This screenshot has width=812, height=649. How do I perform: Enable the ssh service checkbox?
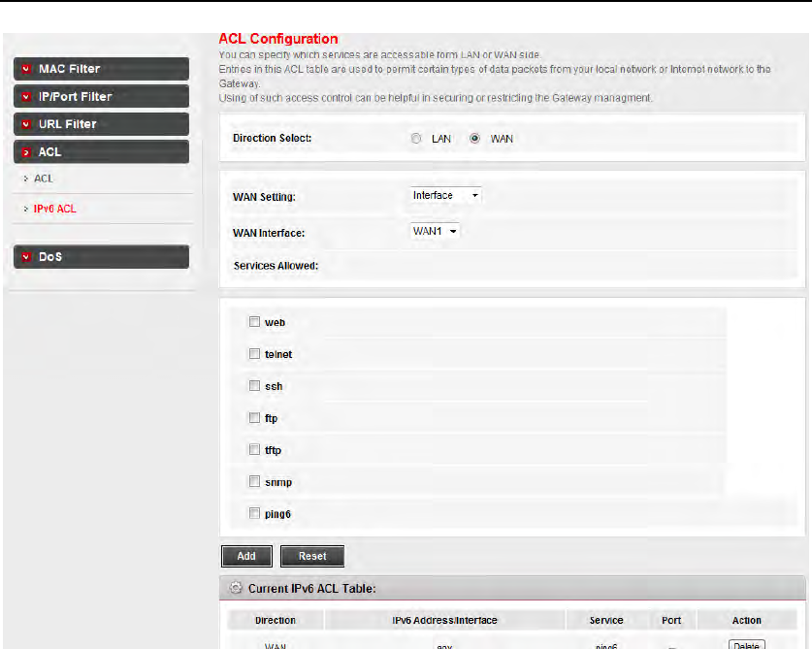pyautogui.click(x=254, y=386)
